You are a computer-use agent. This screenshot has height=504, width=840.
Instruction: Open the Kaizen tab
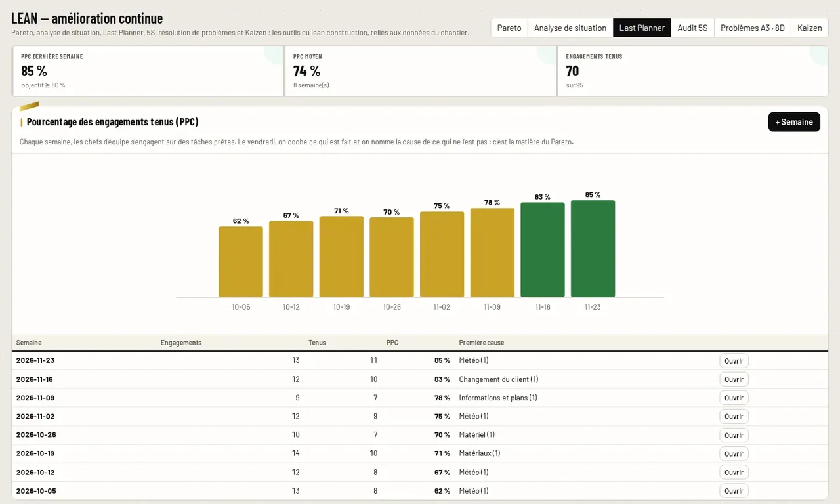pos(809,28)
